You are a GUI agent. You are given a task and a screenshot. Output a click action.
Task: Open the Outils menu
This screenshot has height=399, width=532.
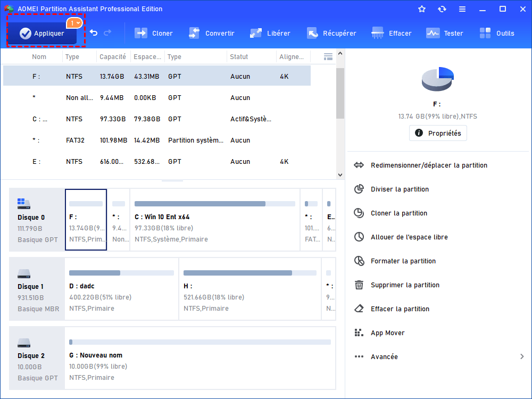497,33
